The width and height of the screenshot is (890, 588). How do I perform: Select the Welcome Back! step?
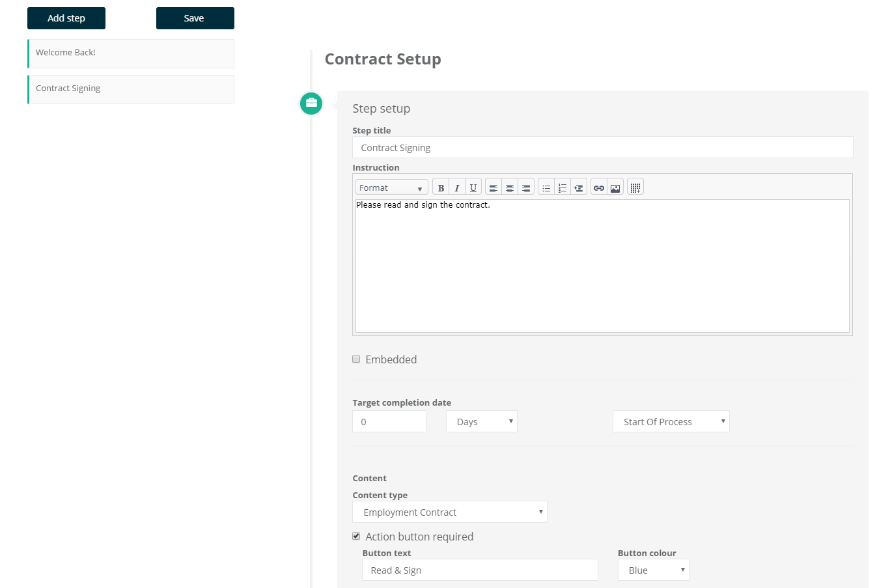pyautogui.click(x=131, y=53)
